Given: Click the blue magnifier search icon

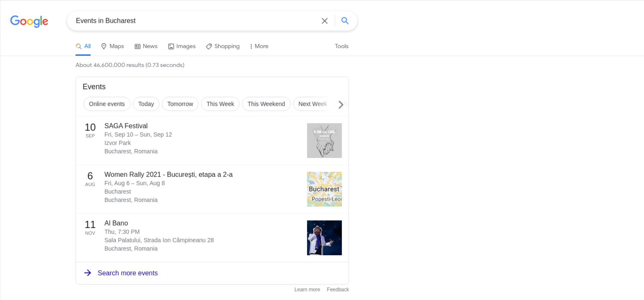Looking at the screenshot, I should tap(345, 21).
